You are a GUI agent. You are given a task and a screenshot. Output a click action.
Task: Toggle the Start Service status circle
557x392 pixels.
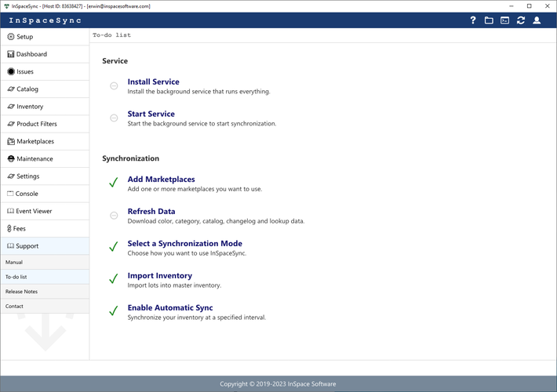(114, 118)
